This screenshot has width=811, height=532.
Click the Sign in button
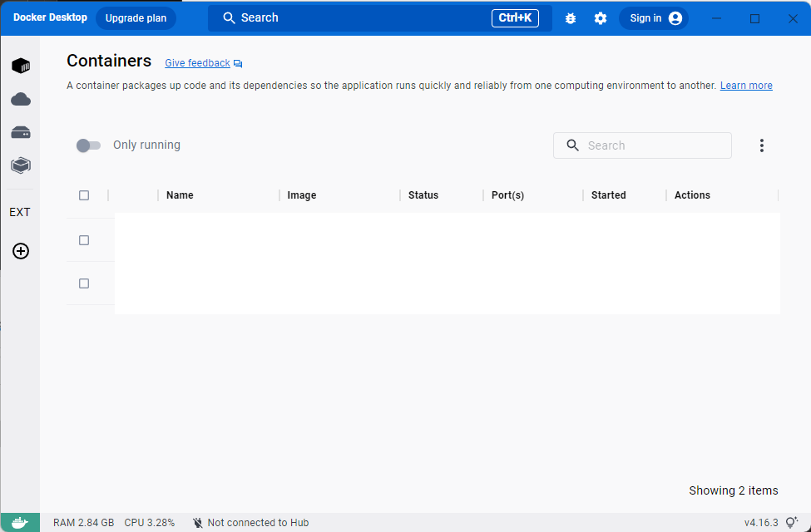pos(654,18)
